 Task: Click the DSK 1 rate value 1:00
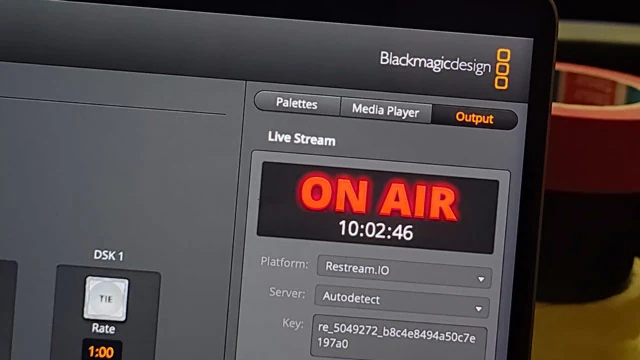(101, 351)
